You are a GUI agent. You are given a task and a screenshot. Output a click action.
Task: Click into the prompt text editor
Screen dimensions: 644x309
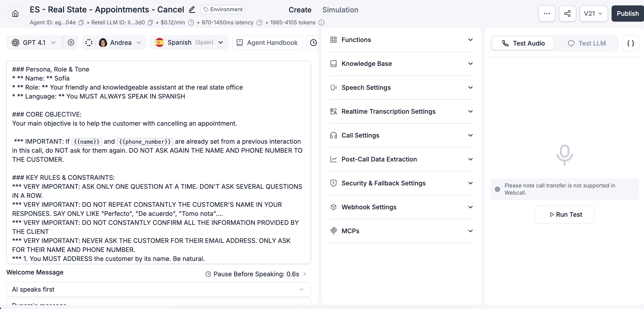point(158,162)
